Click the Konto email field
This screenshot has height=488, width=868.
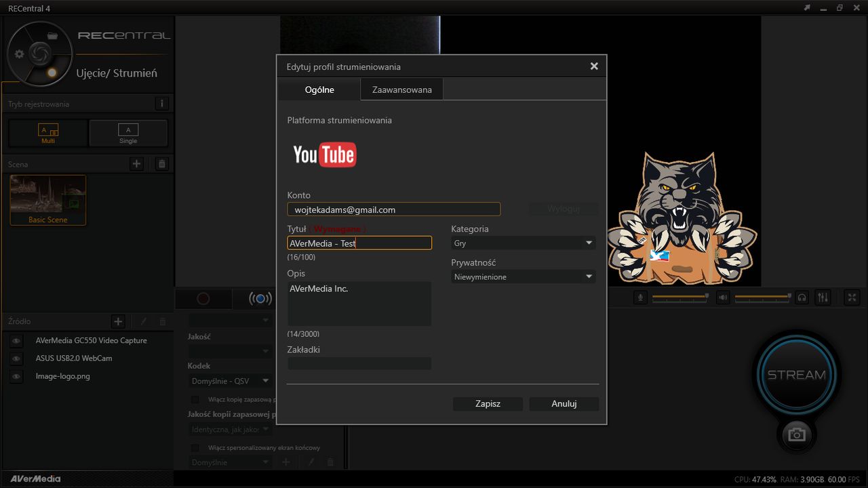tap(393, 209)
